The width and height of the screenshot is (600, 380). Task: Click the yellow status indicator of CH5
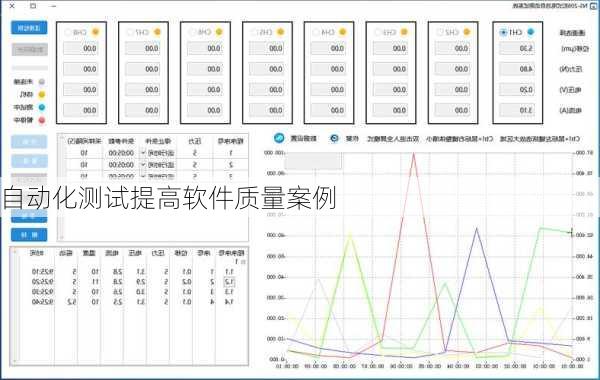280,32
